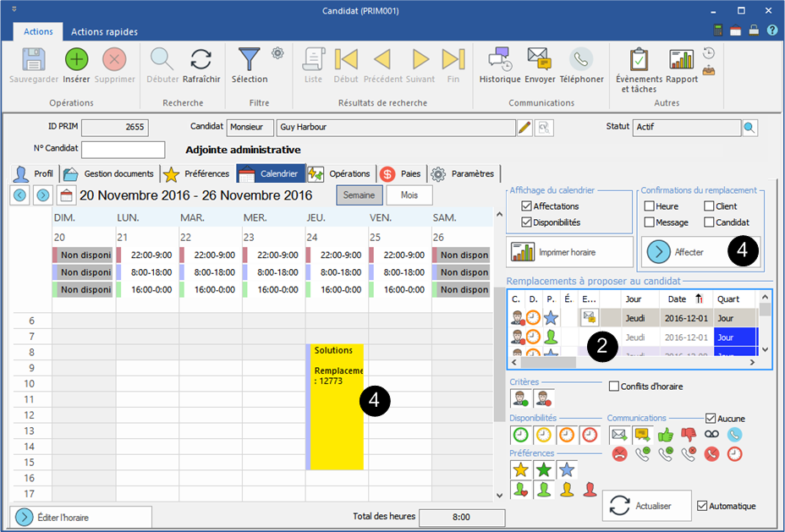The image size is (785, 532).
Task: Click the green Insérer plus icon
Action: tap(77, 60)
